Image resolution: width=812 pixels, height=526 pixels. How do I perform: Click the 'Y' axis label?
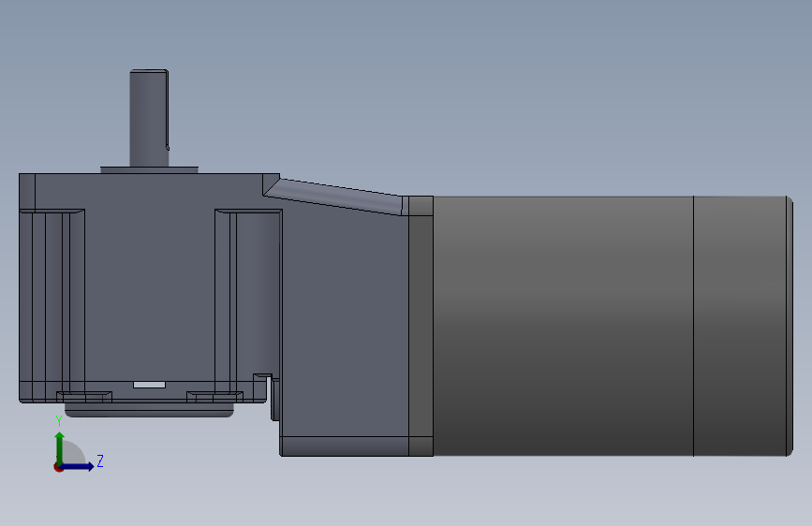pyautogui.click(x=59, y=421)
